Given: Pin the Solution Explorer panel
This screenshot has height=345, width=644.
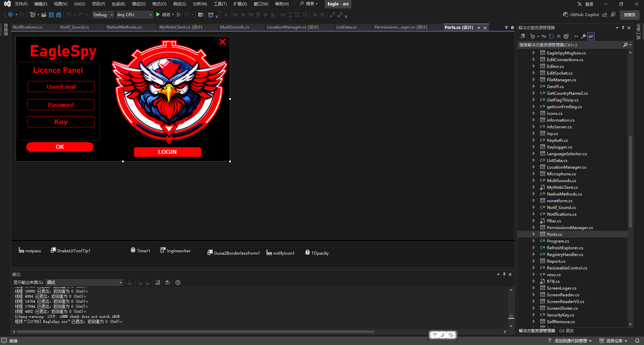Looking at the screenshot, I should click(623, 28).
